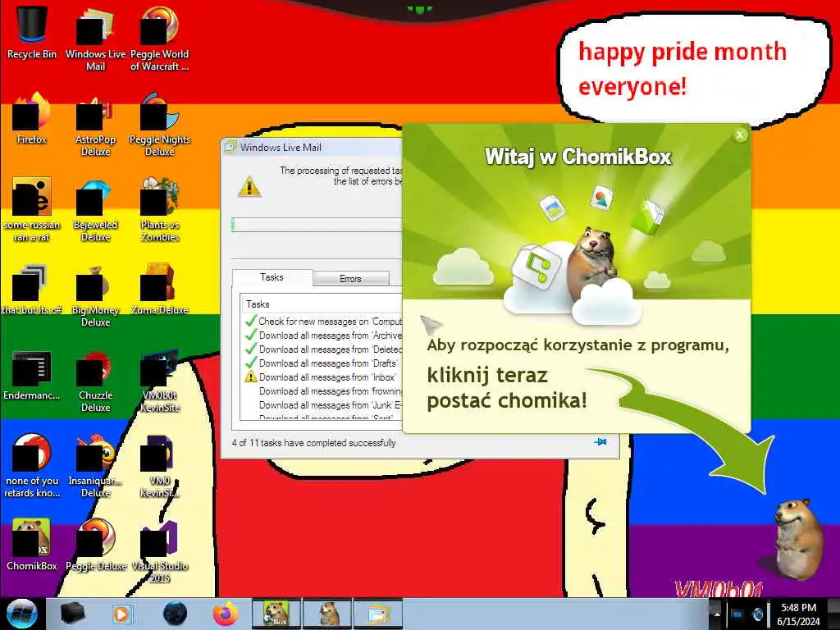Close the Witaj w ChomikBox popup
The image size is (840, 630).
[x=740, y=135]
